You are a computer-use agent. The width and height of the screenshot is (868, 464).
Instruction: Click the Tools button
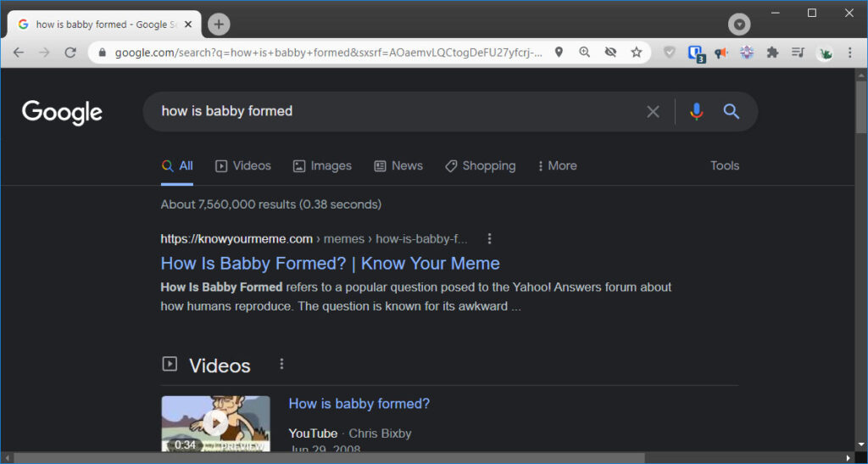click(725, 166)
